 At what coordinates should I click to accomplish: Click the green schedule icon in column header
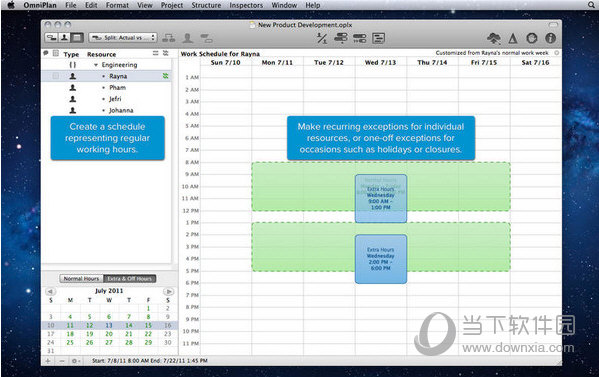pyautogui.click(x=165, y=53)
